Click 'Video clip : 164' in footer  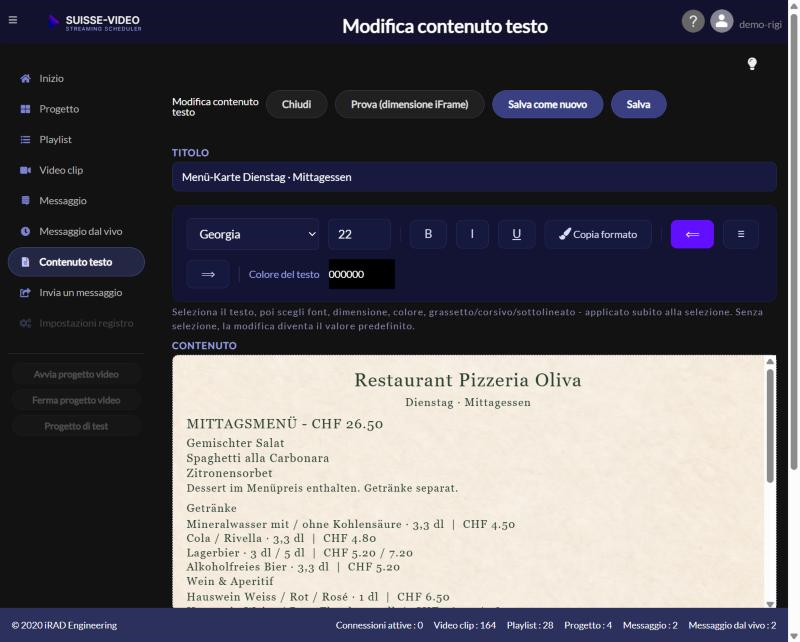click(464, 625)
